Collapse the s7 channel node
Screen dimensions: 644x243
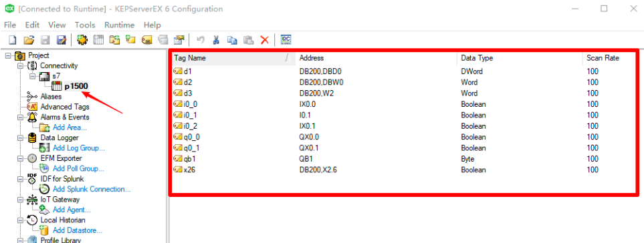(x=33, y=76)
